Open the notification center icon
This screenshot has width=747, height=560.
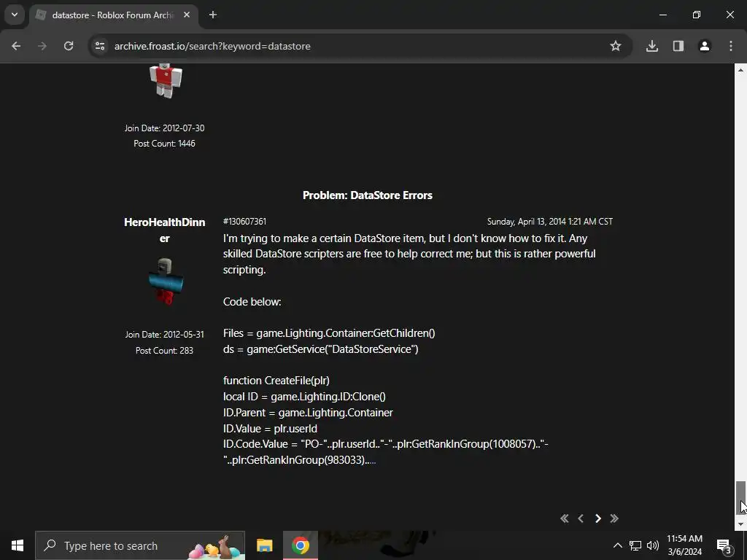724,545
